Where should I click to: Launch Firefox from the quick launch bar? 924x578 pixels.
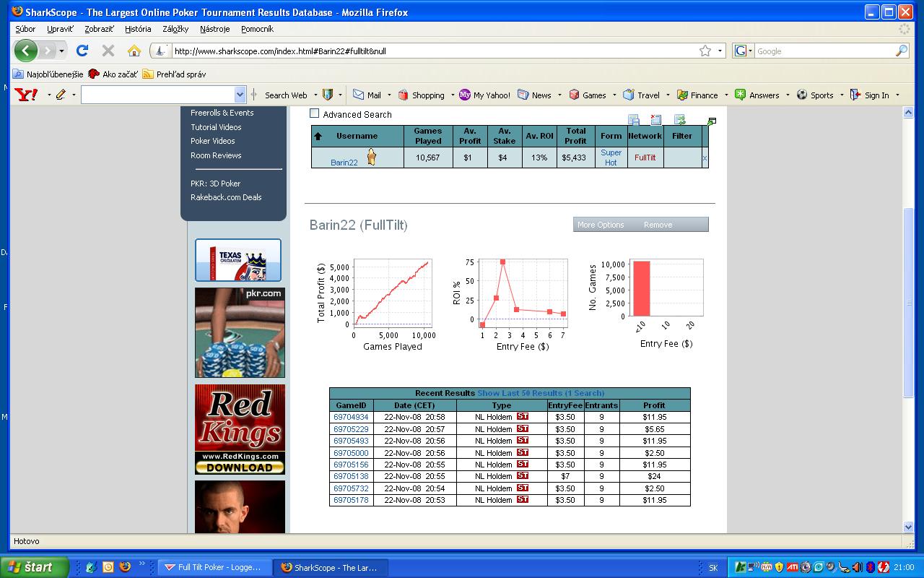[124, 567]
